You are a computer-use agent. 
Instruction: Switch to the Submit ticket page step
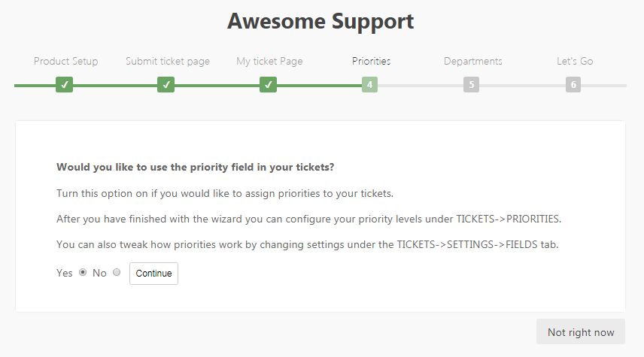(x=168, y=62)
